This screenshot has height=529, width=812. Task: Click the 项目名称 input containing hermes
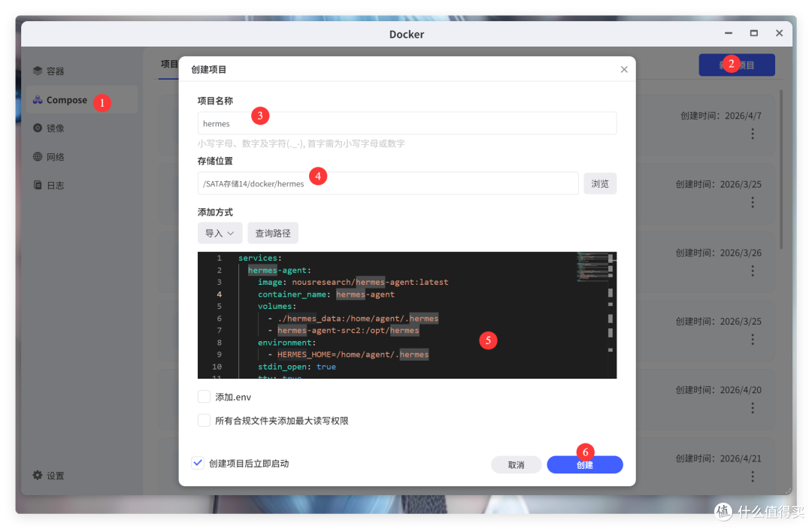point(407,124)
